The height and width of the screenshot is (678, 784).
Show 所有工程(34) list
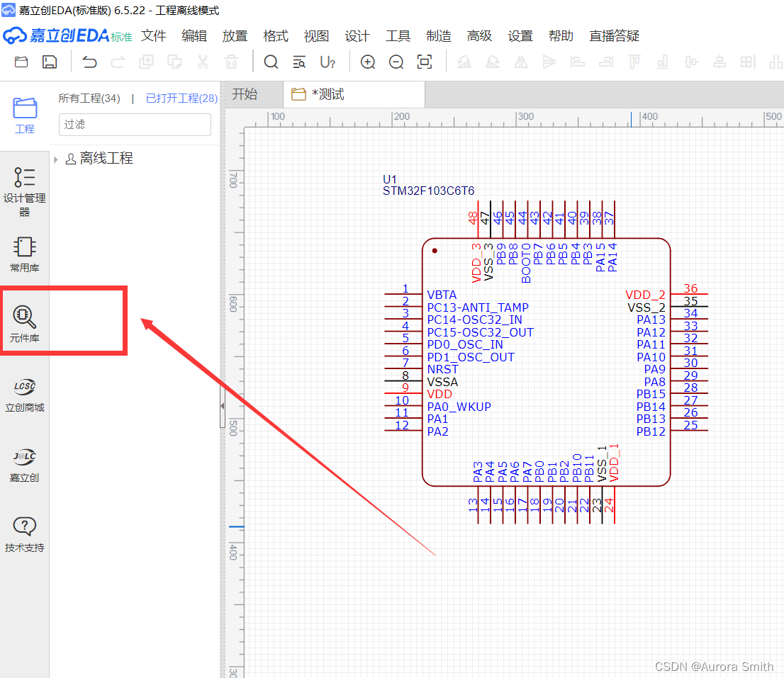[89, 98]
